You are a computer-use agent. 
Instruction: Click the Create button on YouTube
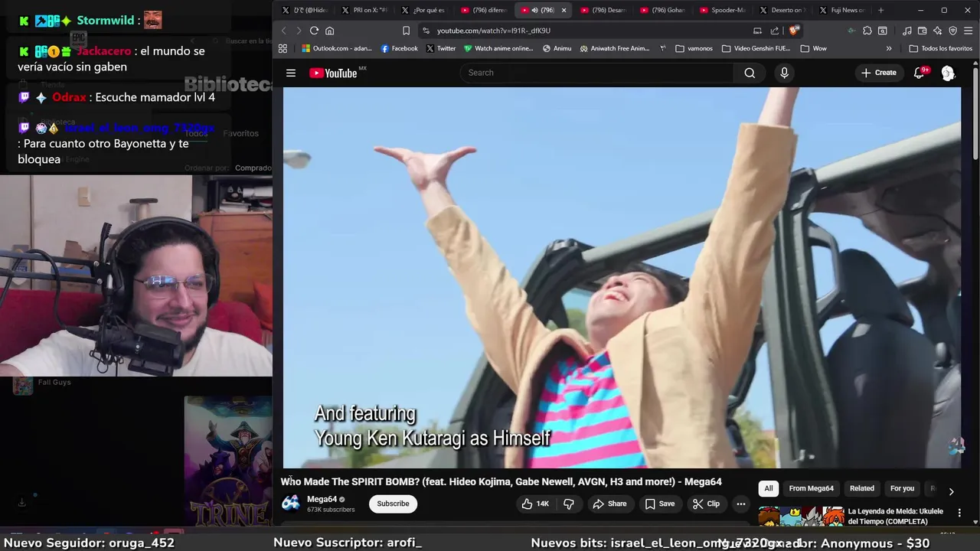pyautogui.click(x=878, y=73)
